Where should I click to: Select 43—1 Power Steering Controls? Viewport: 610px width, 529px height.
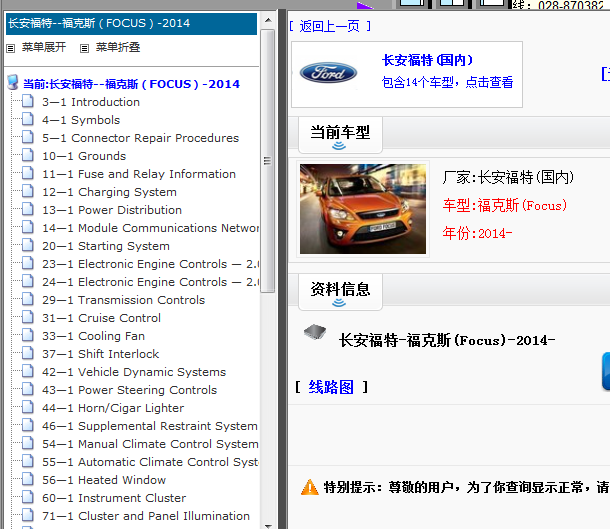tap(130, 390)
